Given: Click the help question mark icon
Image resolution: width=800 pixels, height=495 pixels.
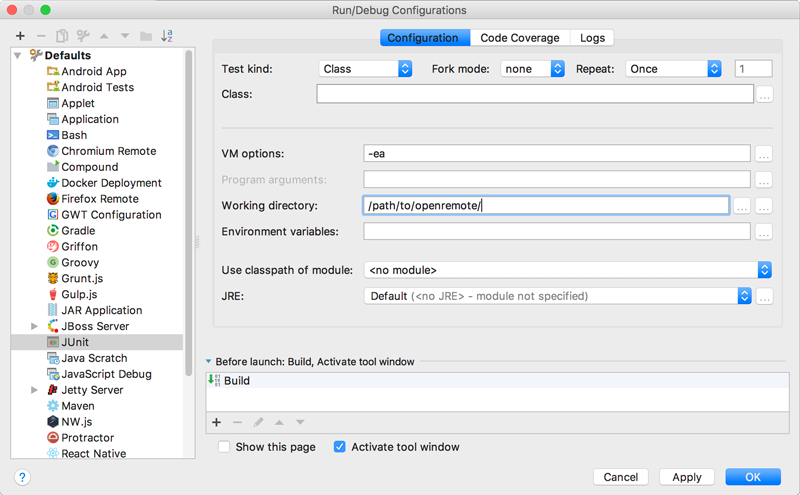Looking at the screenshot, I should pyautogui.click(x=22, y=477).
